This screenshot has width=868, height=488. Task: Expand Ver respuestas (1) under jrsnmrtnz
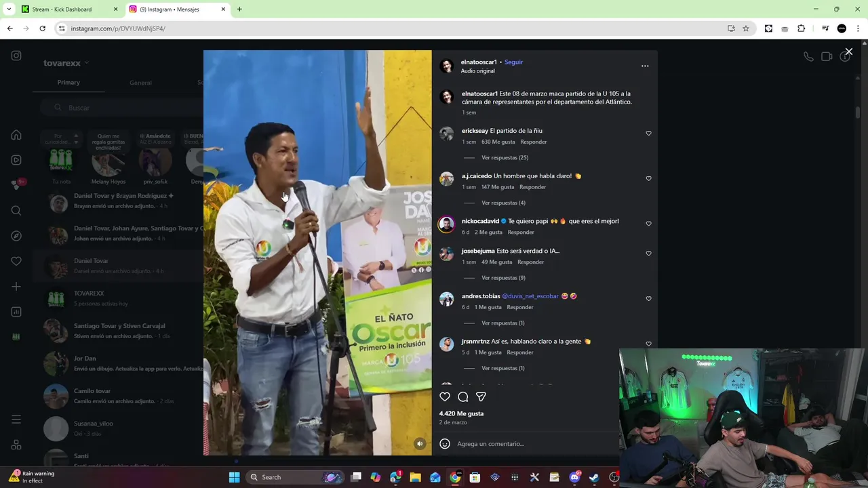point(502,368)
